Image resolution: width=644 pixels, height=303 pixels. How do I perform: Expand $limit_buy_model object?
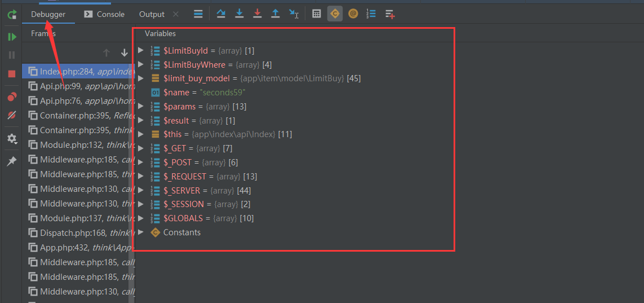pyautogui.click(x=141, y=78)
